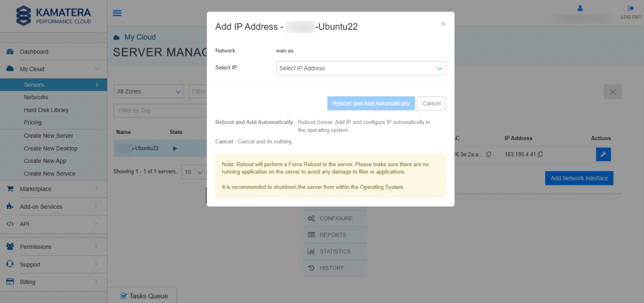Copy the IP address 103.195.4.41
Image resolution: width=644 pixels, height=303 pixels.
tap(540, 155)
